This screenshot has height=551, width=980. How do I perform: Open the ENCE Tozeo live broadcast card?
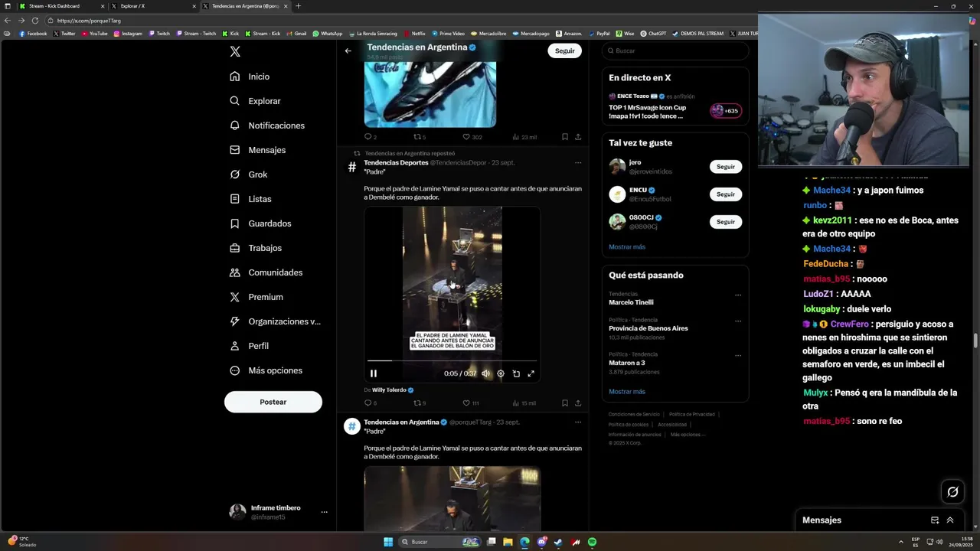[x=675, y=107]
